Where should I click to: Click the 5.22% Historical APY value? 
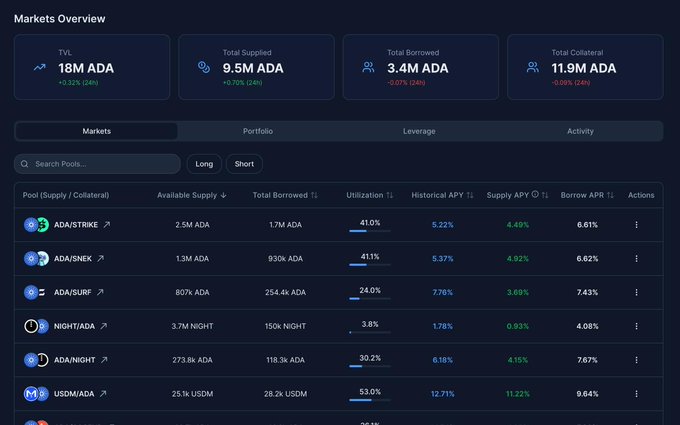[442, 225]
